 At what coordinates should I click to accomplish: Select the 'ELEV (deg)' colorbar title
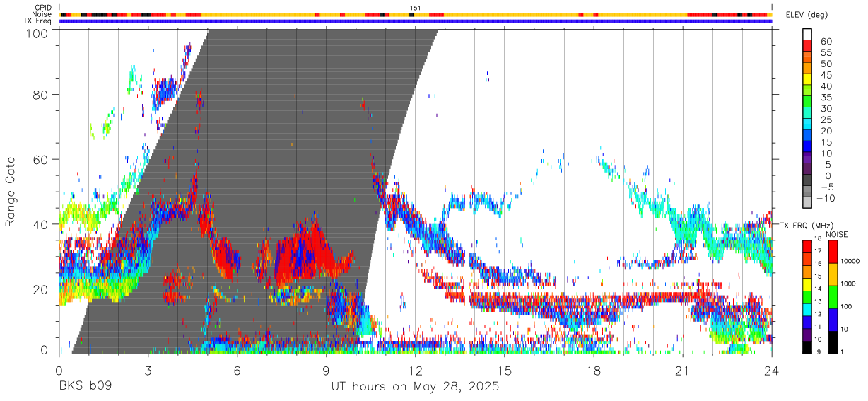807,15
